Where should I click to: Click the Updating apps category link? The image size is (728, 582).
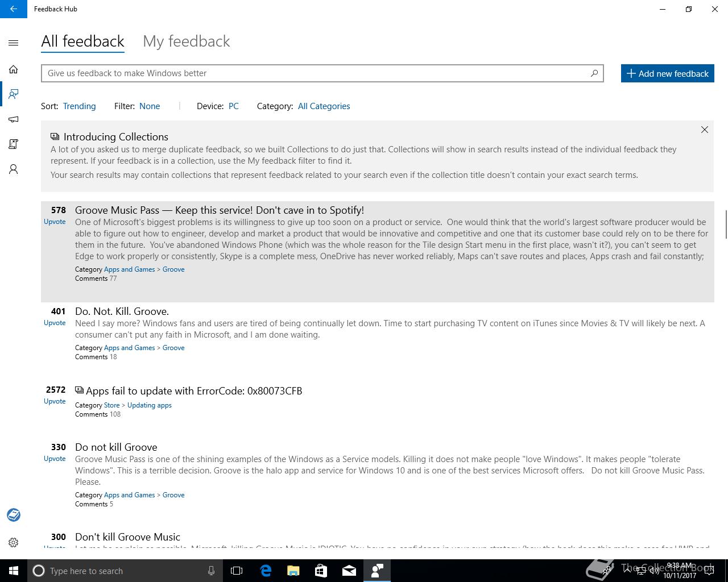tap(150, 405)
